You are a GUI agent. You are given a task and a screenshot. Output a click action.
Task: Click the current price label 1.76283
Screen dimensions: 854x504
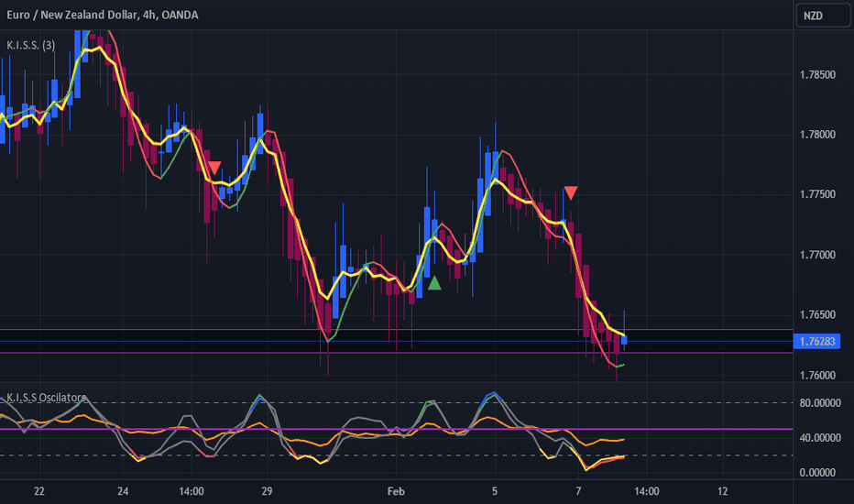click(817, 341)
